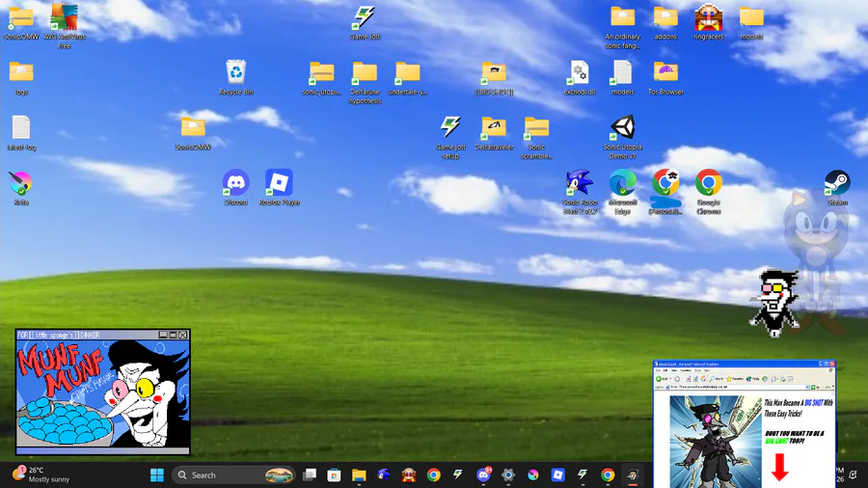The image size is (868, 488).
Task: Maximize the MUNF MUNF dinner window
Action: click(173, 335)
